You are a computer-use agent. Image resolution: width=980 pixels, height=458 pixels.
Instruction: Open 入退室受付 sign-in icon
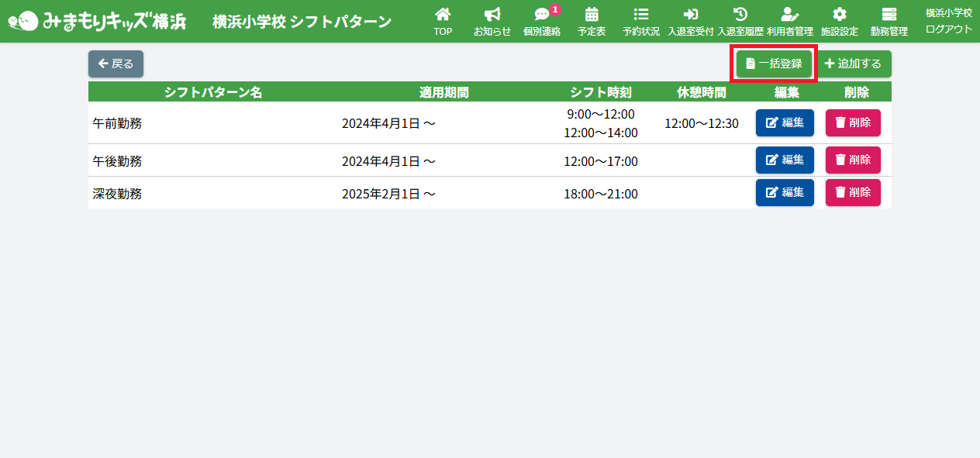(x=691, y=22)
